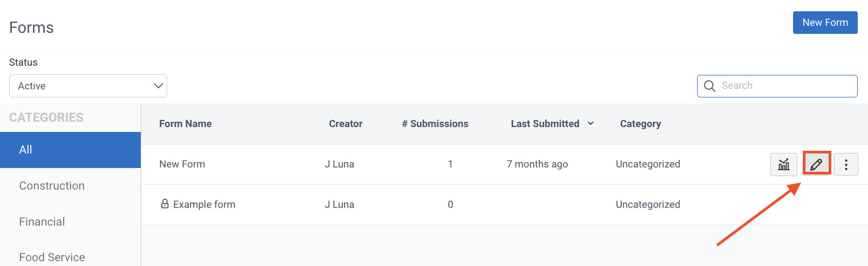Create a New Form with the blue button
This screenshot has width=868, height=266.
825,23
